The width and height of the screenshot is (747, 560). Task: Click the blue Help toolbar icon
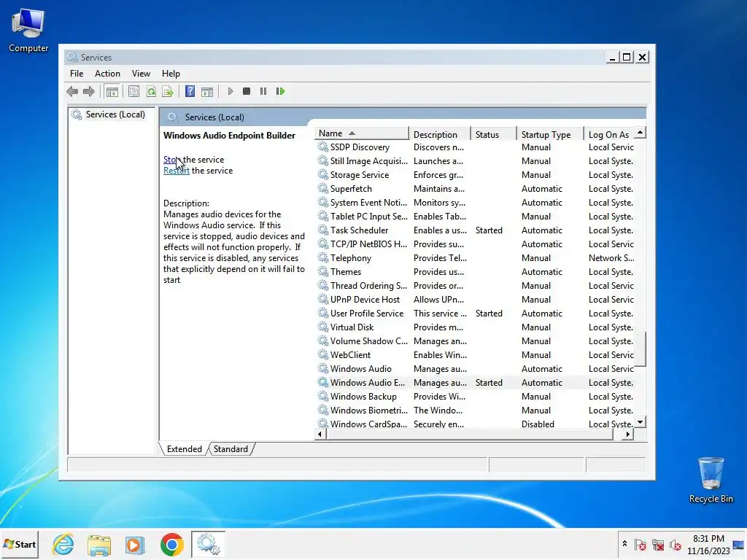coord(190,91)
